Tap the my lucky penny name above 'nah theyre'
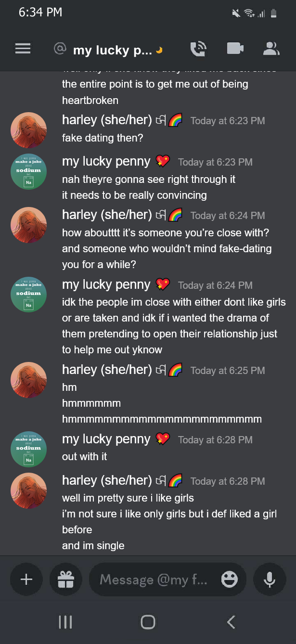Viewport: 296px width, 644px height. 106,162
